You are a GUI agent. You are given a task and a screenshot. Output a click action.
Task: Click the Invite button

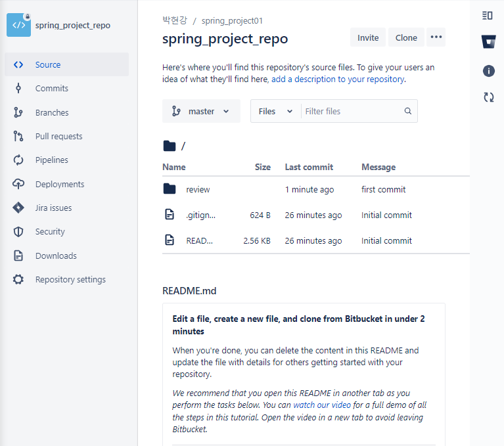point(368,37)
